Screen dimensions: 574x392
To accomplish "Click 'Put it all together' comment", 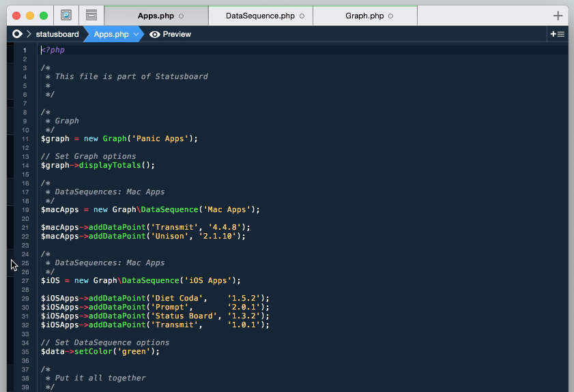I will (x=100, y=378).
